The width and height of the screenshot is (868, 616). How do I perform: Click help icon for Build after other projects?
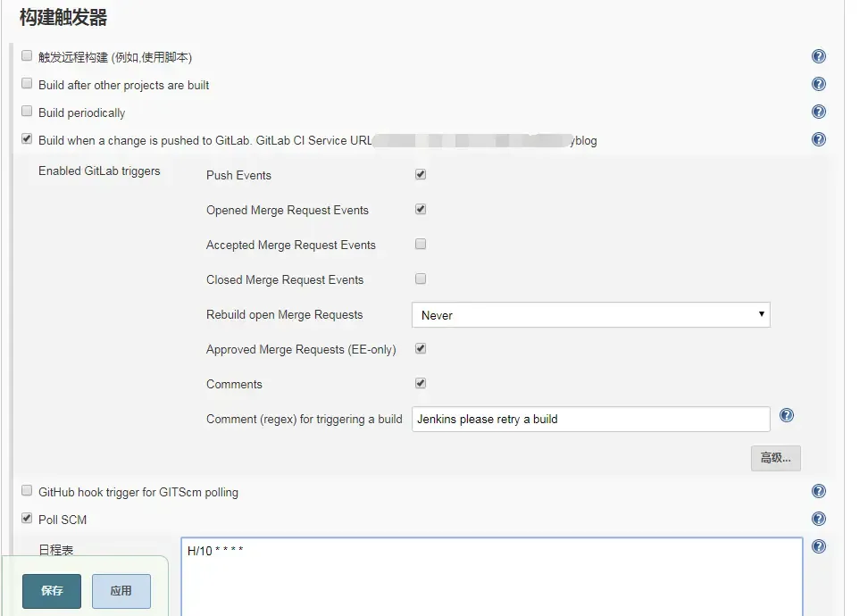[819, 85]
